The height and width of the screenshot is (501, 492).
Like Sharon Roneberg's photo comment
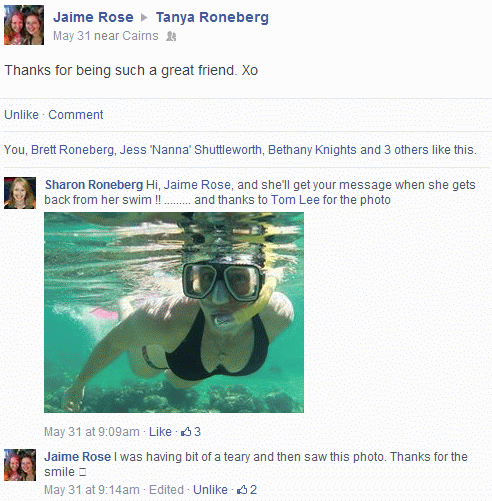pyautogui.click(x=160, y=432)
